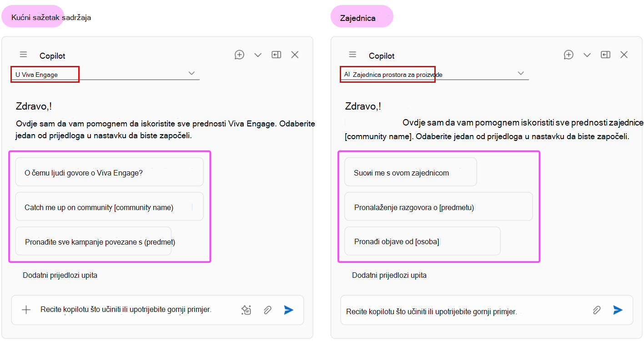Open the 'U Viva Engage' scope dropdown
This screenshot has width=644, height=341.
pos(106,74)
